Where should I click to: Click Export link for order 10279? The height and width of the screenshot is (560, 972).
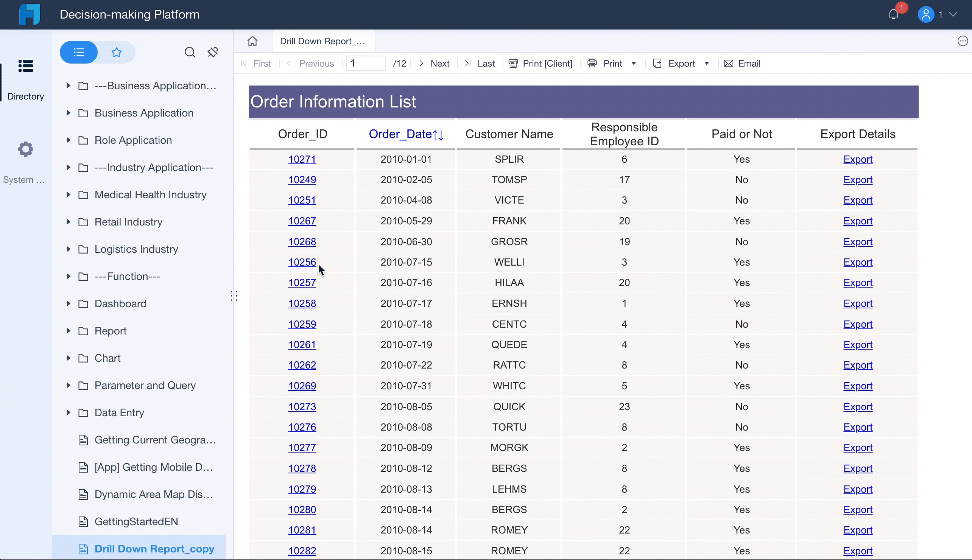coord(858,489)
